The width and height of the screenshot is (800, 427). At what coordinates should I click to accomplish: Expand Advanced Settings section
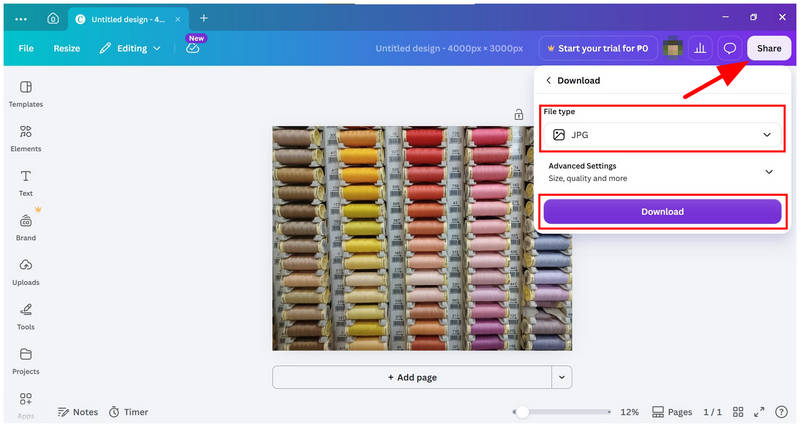[662, 172]
